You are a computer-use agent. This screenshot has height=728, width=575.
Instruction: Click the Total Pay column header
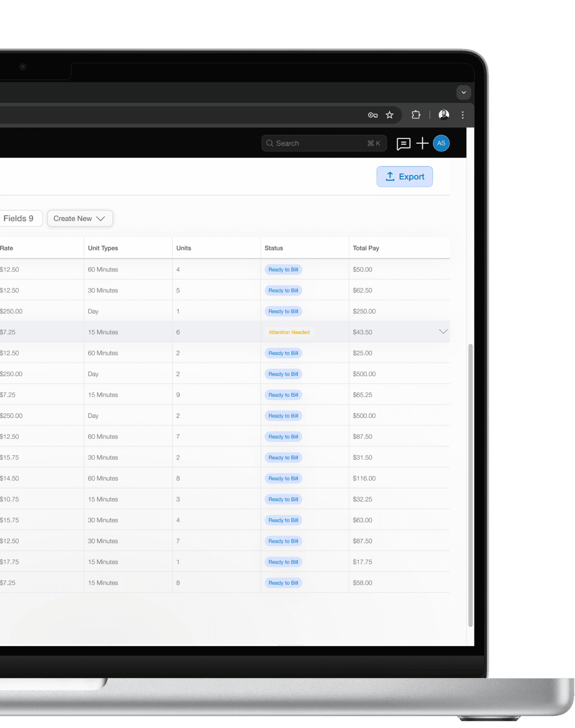[x=366, y=248]
